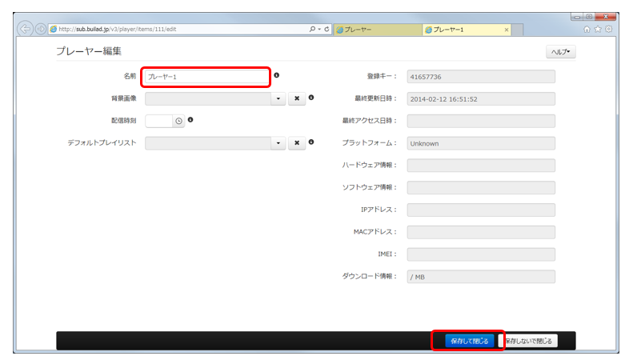633x364 pixels.
Task: Click the ハードウェア情報 field
Action: (481, 166)
